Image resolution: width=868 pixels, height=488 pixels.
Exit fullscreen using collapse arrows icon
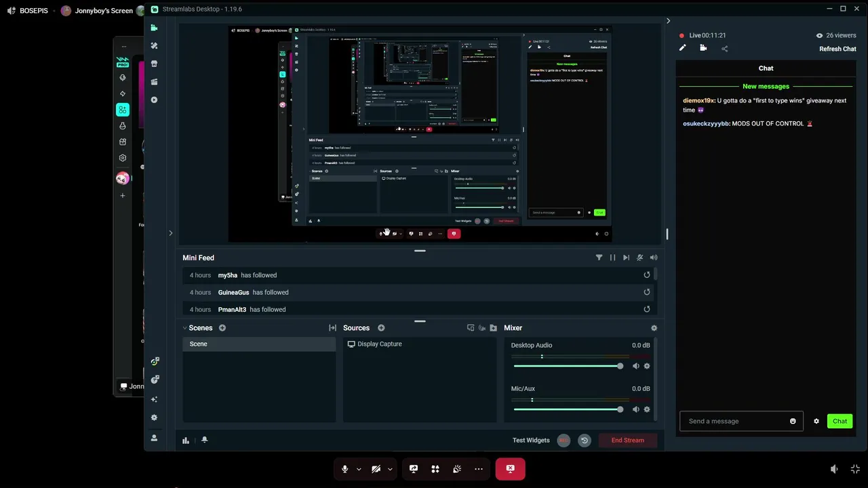855,469
